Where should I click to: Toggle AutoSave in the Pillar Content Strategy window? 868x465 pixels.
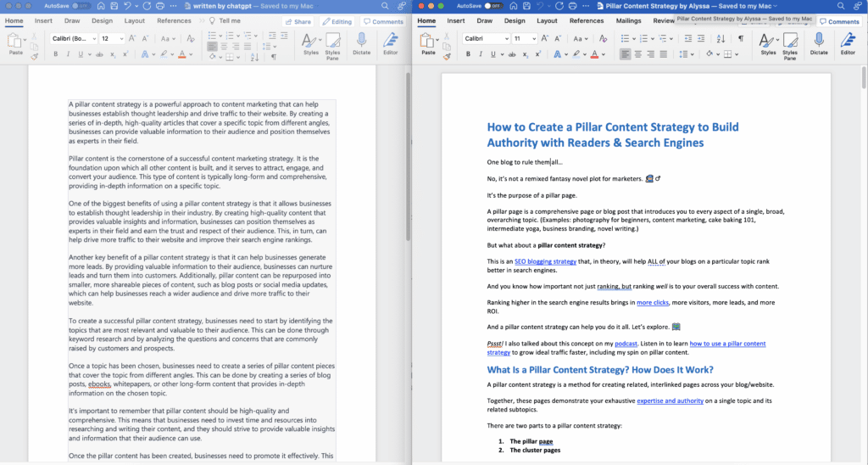click(x=492, y=5)
